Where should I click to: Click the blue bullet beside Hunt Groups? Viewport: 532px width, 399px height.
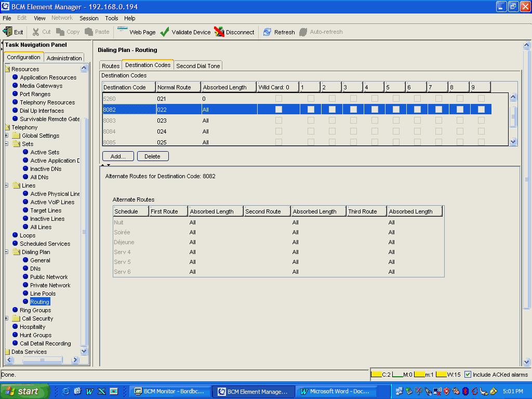[15, 335]
